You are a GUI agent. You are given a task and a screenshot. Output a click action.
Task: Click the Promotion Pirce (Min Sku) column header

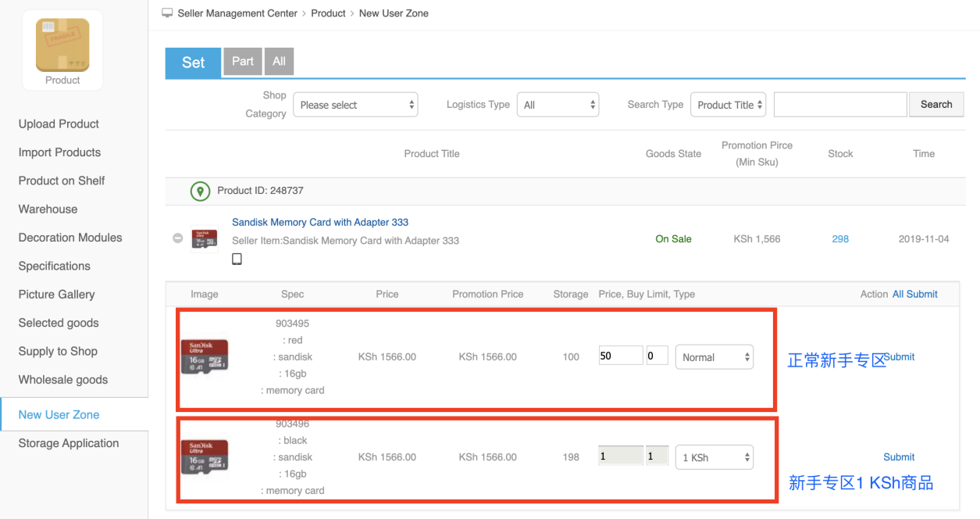(757, 154)
